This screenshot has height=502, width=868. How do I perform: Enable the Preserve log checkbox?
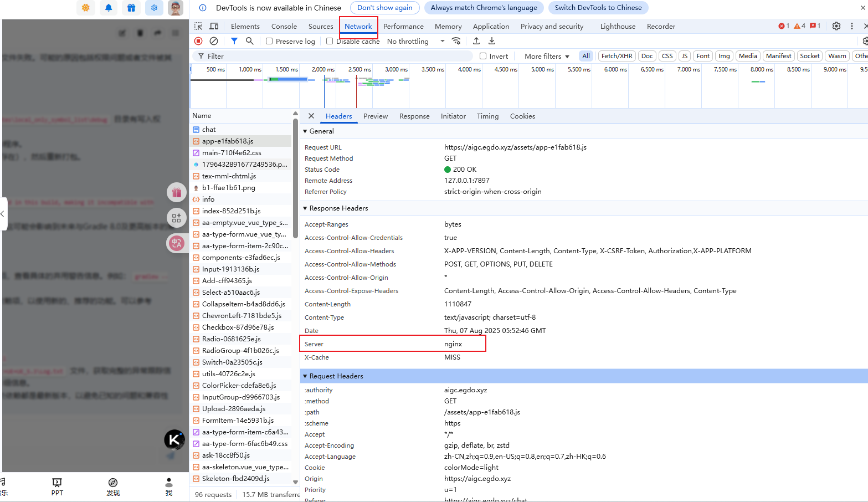(x=269, y=41)
